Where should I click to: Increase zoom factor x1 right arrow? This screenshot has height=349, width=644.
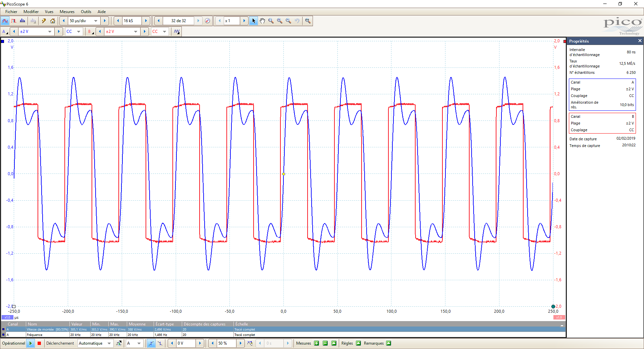[x=244, y=21]
